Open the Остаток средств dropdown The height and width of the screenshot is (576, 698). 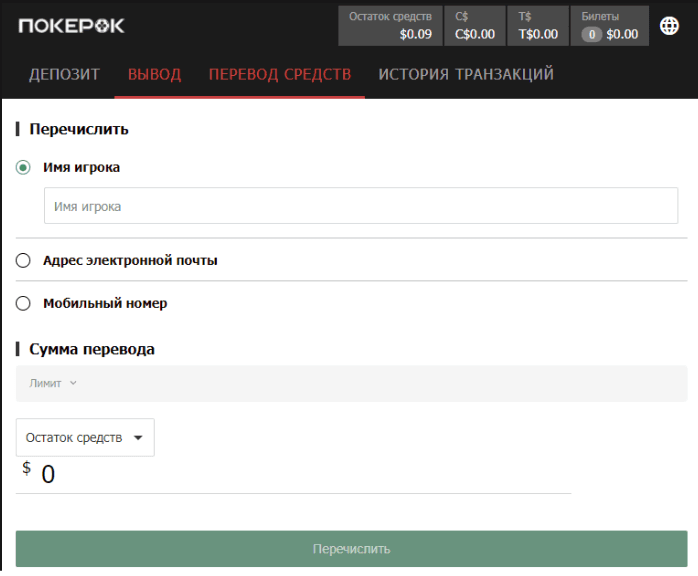click(85, 438)
